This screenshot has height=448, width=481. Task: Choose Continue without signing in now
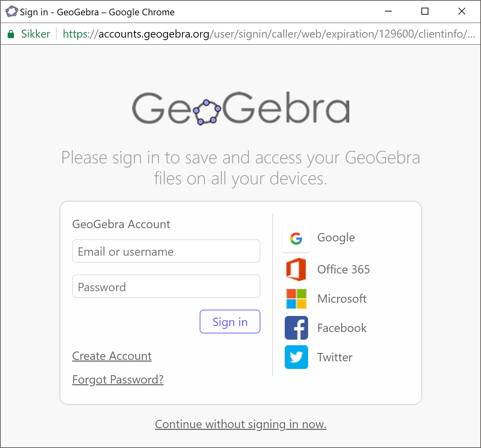[x=240, y=424]
